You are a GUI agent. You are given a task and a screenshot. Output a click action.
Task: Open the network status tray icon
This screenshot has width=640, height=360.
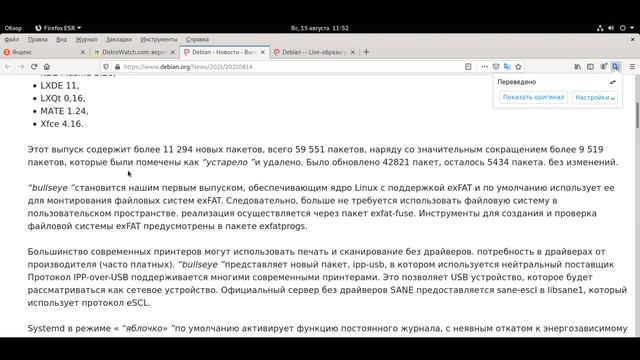(x=600, y=28)
